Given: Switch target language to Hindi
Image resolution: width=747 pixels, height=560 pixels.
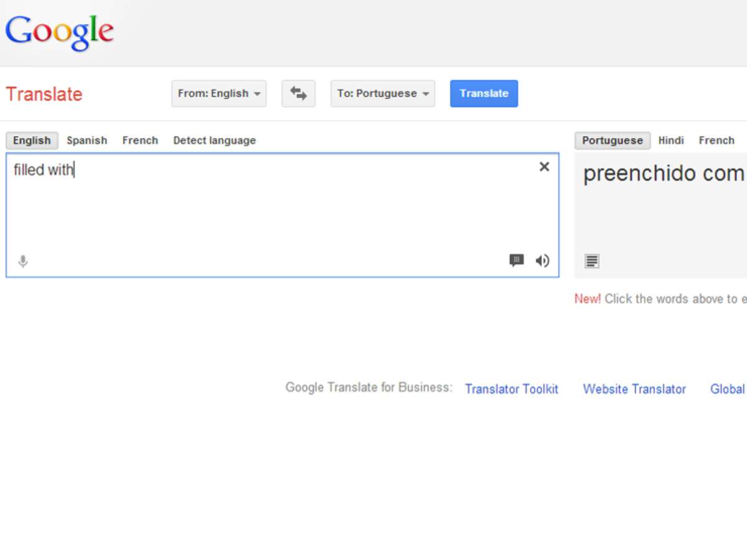Looking at the screenshot, I should (671, 141).
